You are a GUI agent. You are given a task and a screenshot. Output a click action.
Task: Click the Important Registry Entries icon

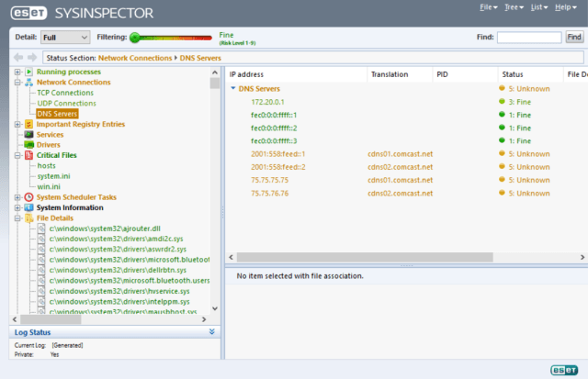pyautogui.click(x=28, y=124)
